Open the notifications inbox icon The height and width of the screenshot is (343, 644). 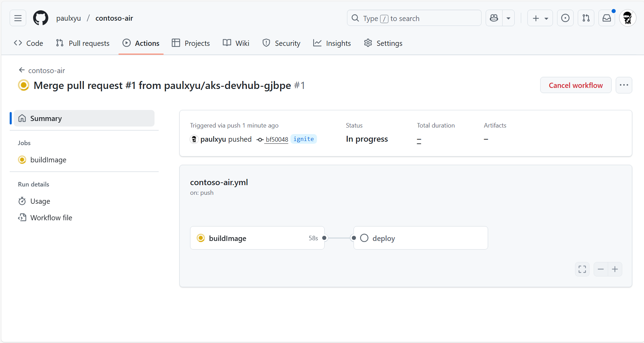coord(607,18)
